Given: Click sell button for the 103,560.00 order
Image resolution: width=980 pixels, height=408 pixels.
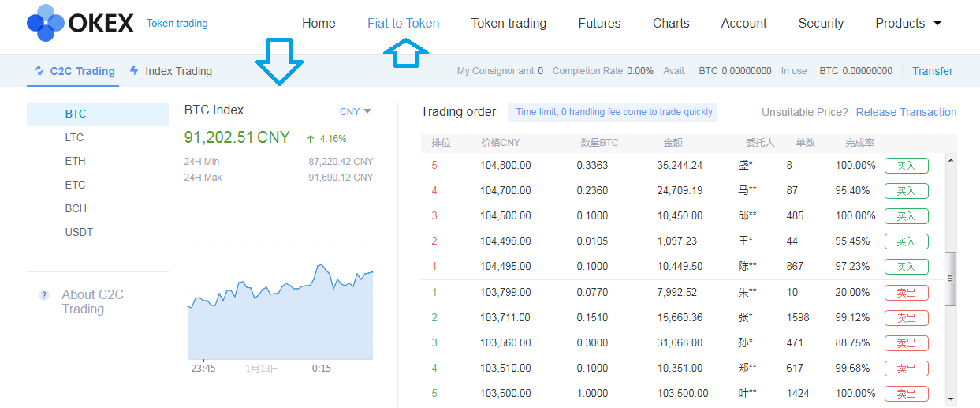Looking at the screenshot, I should point(906,343).
